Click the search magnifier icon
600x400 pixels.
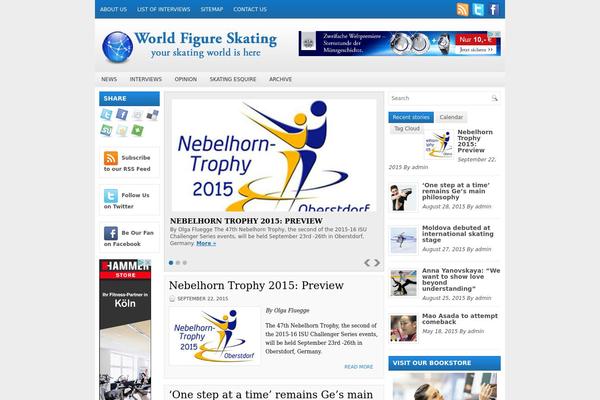494,98
